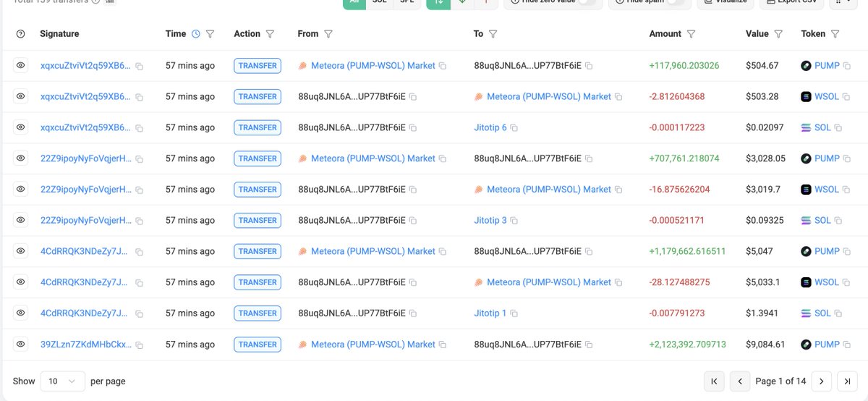Copy PUMP token address in $9,084.61 row
This screenshot has height=401, width=868.
(x=847, y=345)
